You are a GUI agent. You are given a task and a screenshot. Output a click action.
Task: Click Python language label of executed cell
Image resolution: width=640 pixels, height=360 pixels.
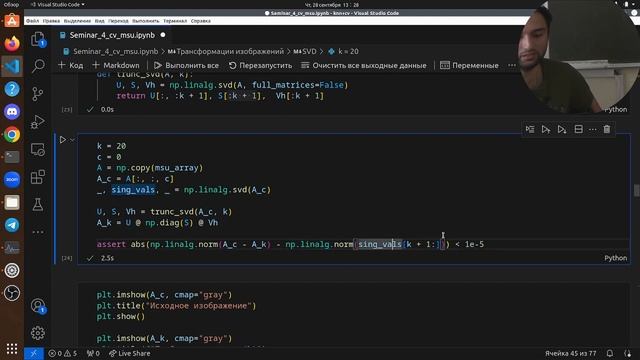pos(616,258)
